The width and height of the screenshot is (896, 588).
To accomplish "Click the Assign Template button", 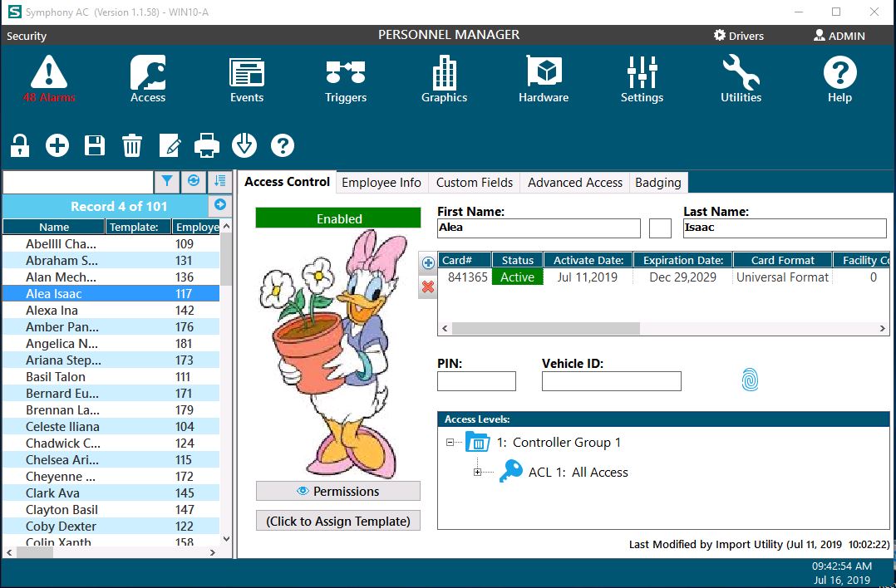I will pos(338,522).
